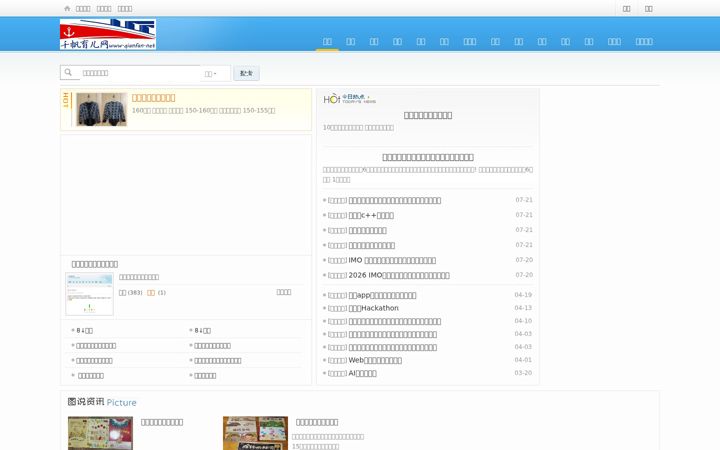Click the view count link showing (383)
This screenshot has height=450, width=720.
tap(130, 292)
